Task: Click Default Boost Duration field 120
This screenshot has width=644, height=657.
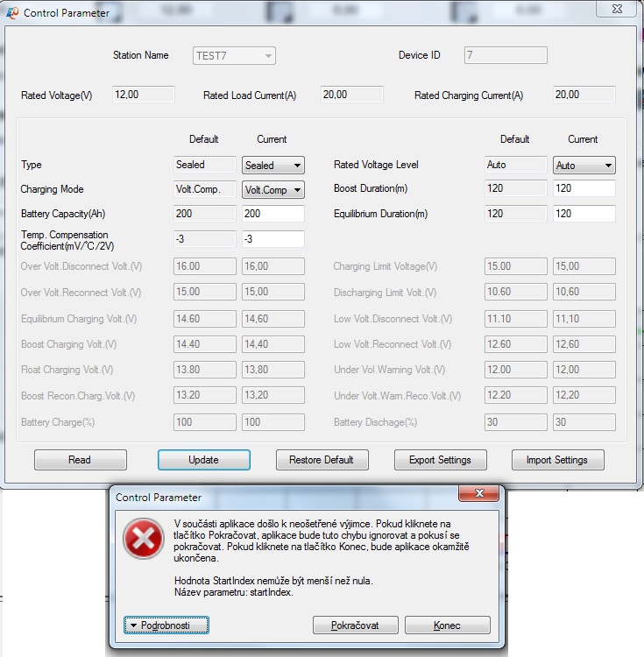Action: pyautogui.click(x=516, y=188)
